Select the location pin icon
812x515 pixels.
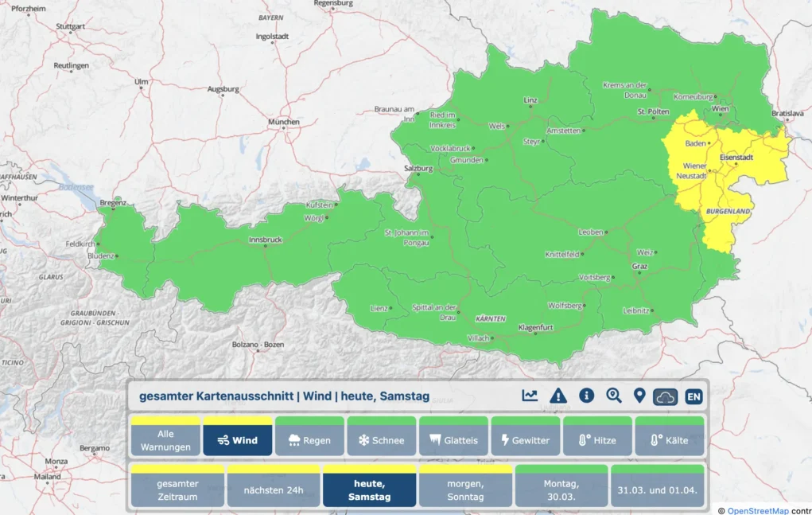639,396
